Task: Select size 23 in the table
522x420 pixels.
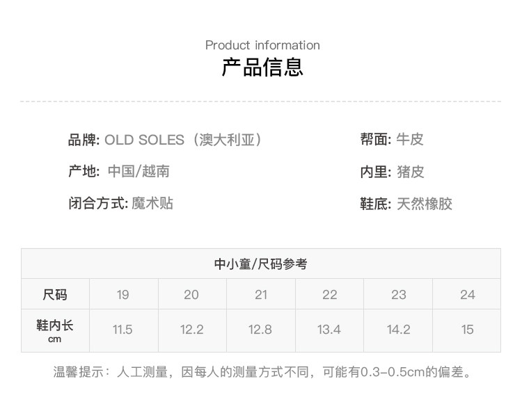Action: point(399,295)
